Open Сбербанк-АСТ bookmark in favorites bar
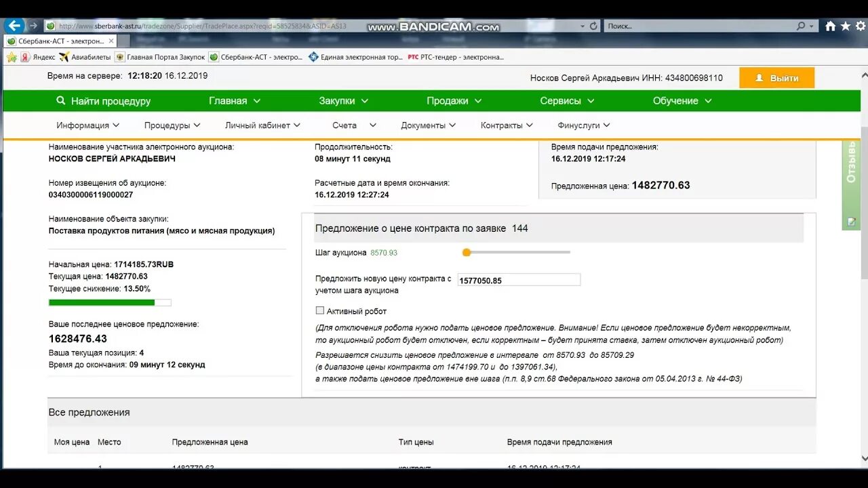 256,58
